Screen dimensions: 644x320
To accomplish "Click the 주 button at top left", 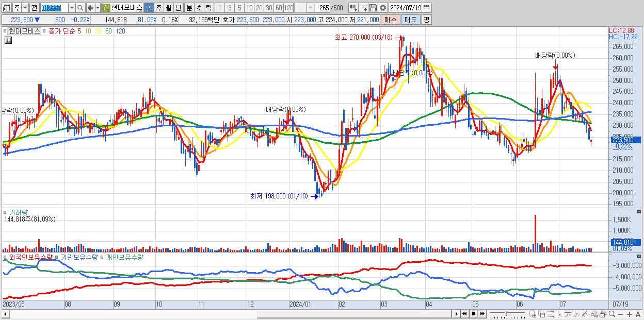I will (x=17, y=8).
